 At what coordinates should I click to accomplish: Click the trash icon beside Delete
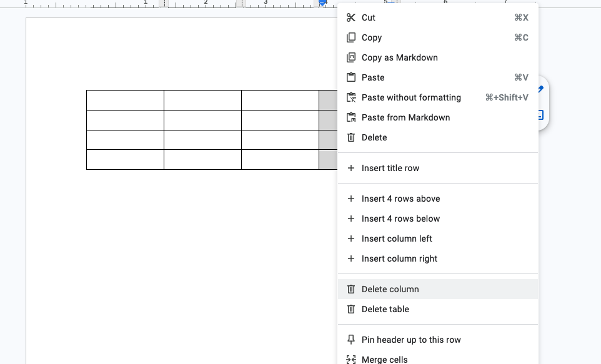351,137
